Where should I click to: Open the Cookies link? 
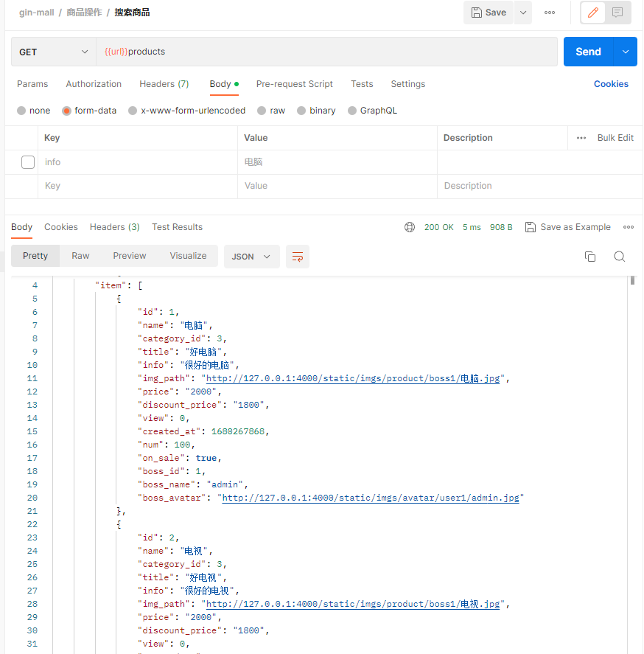[611, 84]
